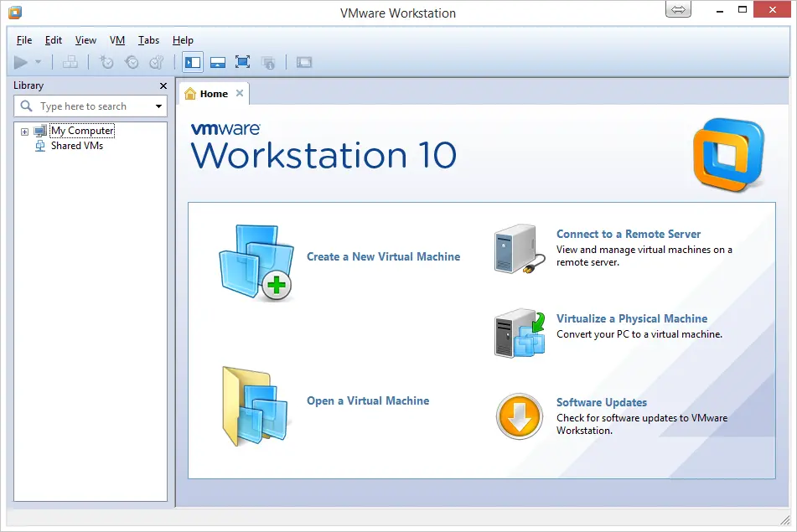Image resolution: width=797 pixels, height=532 pixels.
Task: Switch to the Home tab
Action: tap(214, 94)
